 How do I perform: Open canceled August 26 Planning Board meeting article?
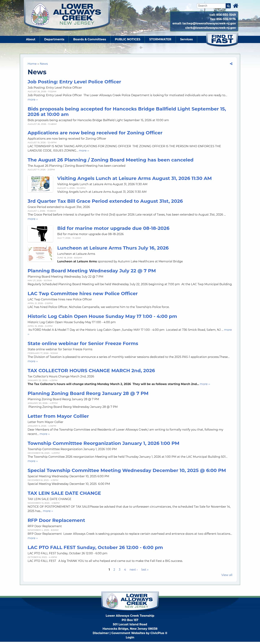pyautogui.click(x=110, y=160)
